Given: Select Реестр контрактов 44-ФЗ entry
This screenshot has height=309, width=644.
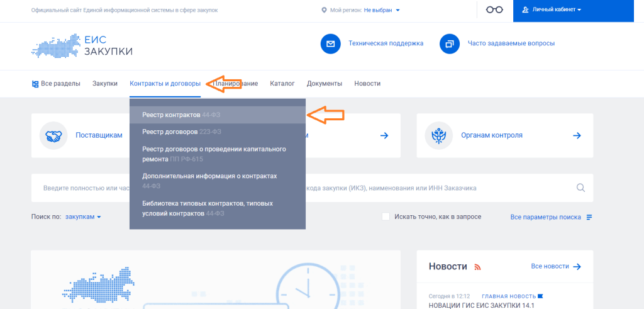Looking at the screenshot, I should click(x=218, y=115).
